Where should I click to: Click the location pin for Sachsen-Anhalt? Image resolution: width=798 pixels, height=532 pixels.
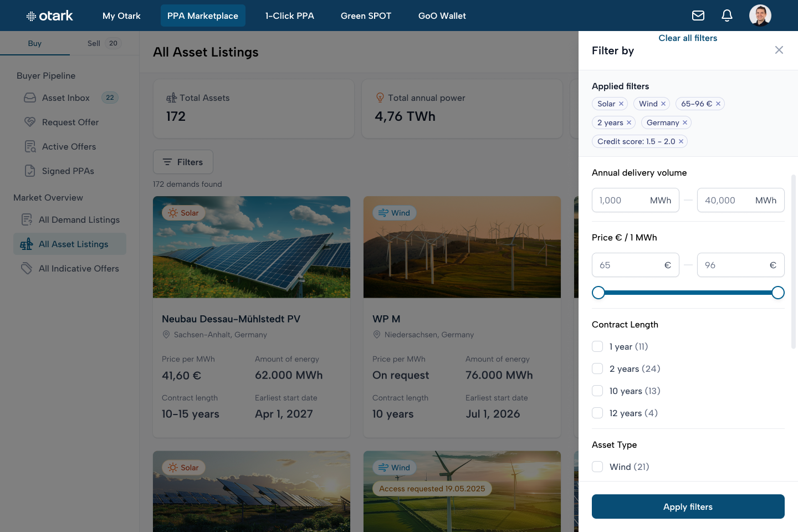point(166,335)
